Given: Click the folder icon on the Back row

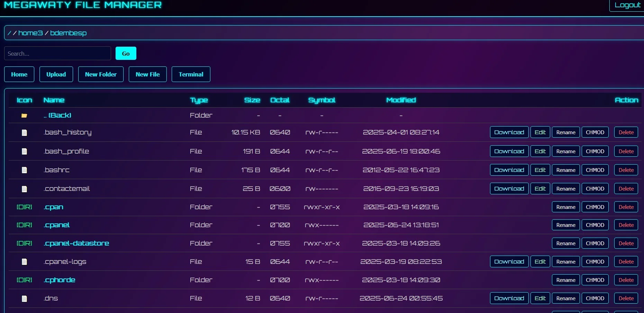Looking at the screenshot, I should (x=24, y=116).
